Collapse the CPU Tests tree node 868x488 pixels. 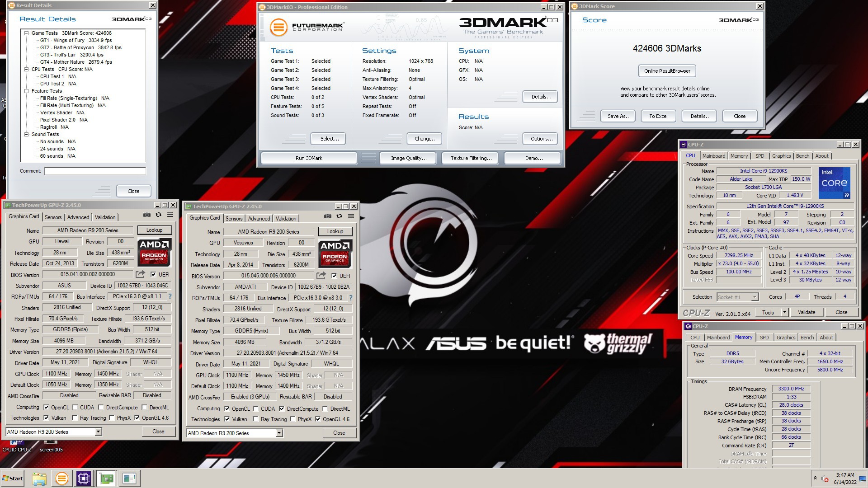tap(26, 69)
